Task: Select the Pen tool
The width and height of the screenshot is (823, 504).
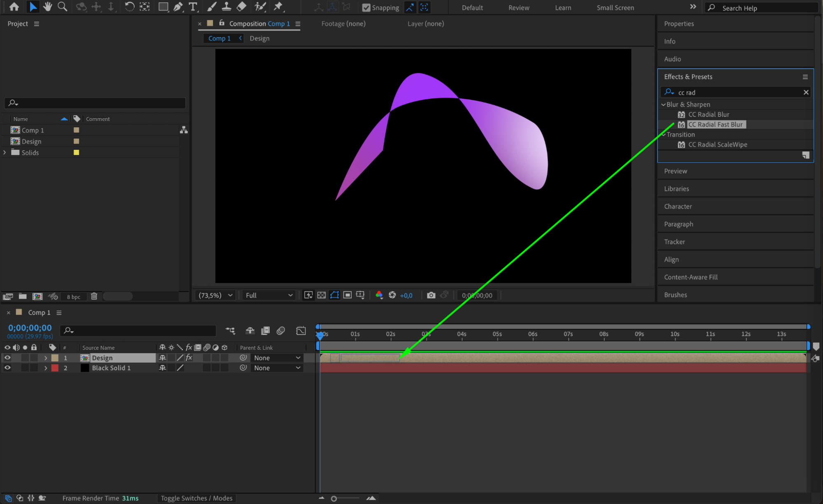Action: pos(178,7)
